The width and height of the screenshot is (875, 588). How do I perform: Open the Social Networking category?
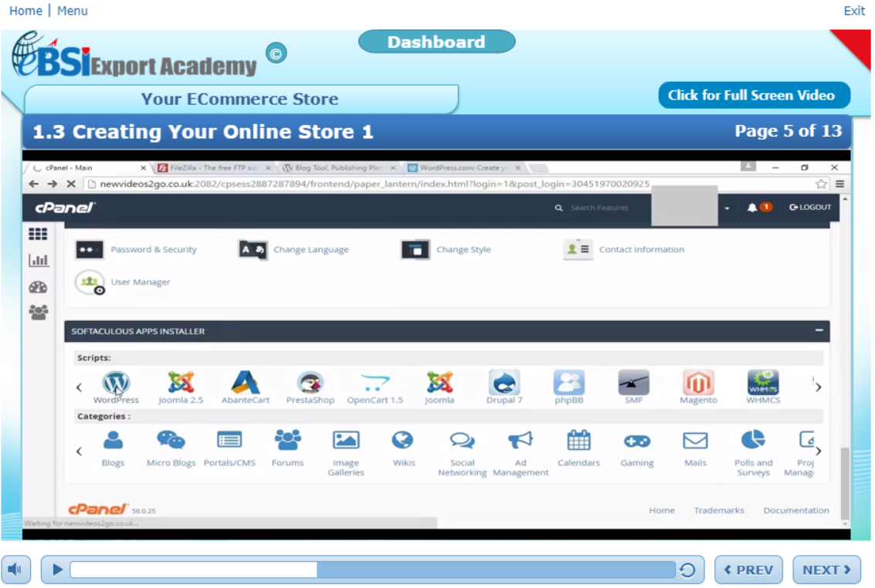(x=462, y=453)
